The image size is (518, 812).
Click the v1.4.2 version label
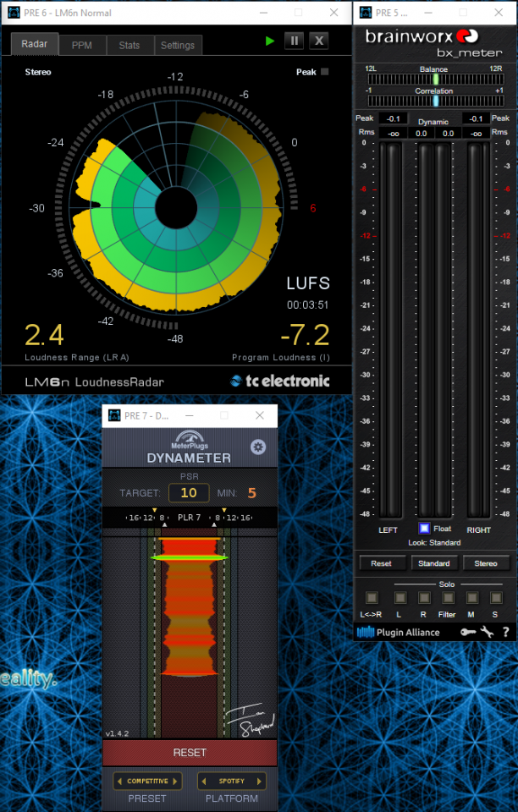coord(117,733)
